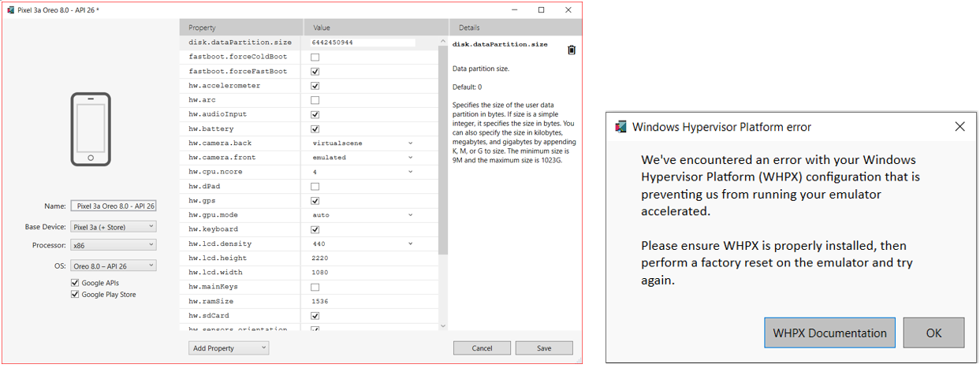Click the hw.lcd.height value 2220
The image size is (980, 368).
coord(320,258)
